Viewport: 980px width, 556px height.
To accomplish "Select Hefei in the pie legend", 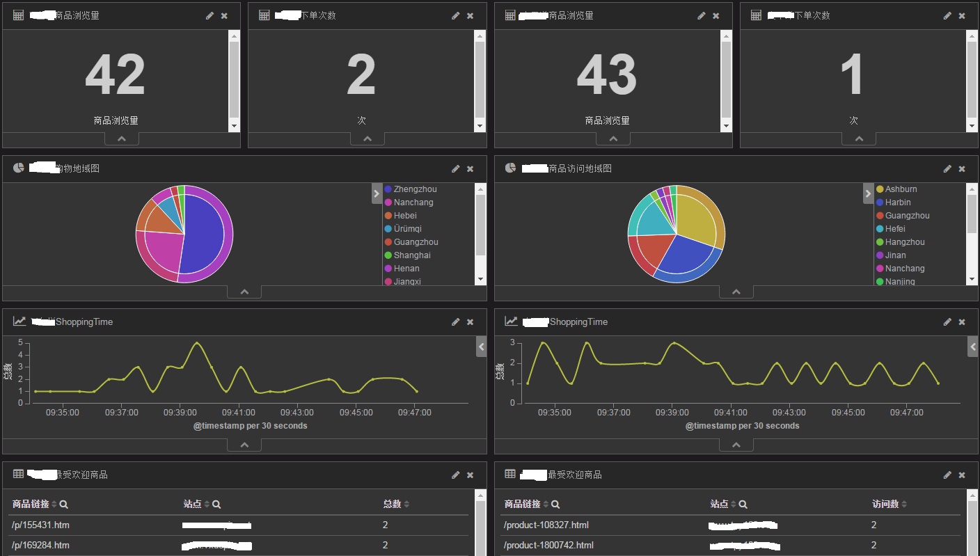I will tap(890, 229).
